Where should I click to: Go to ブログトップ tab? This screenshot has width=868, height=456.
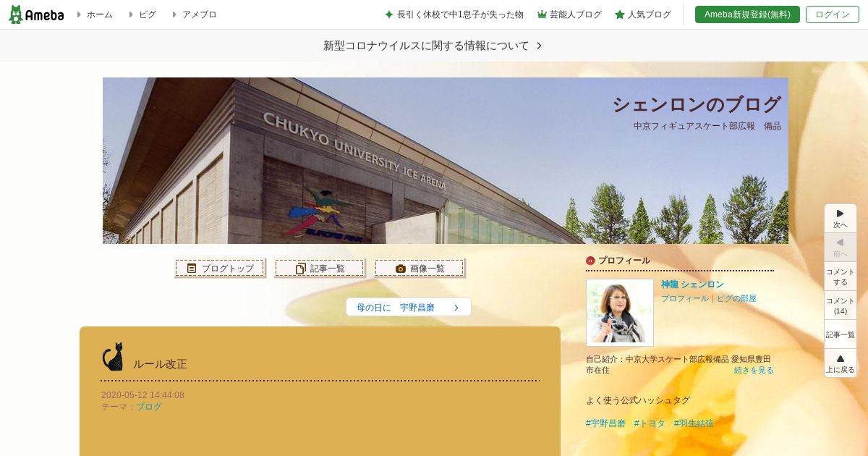[219, 268]
